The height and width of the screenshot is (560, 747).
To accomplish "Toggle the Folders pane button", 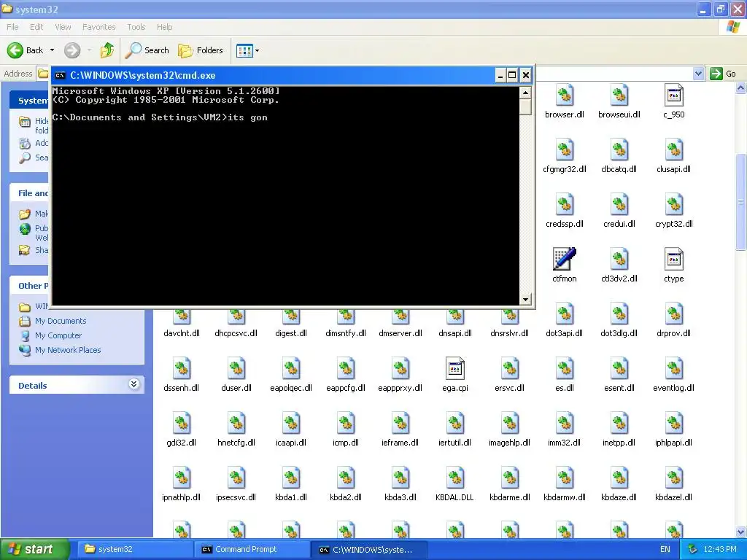I will [201, 50].
